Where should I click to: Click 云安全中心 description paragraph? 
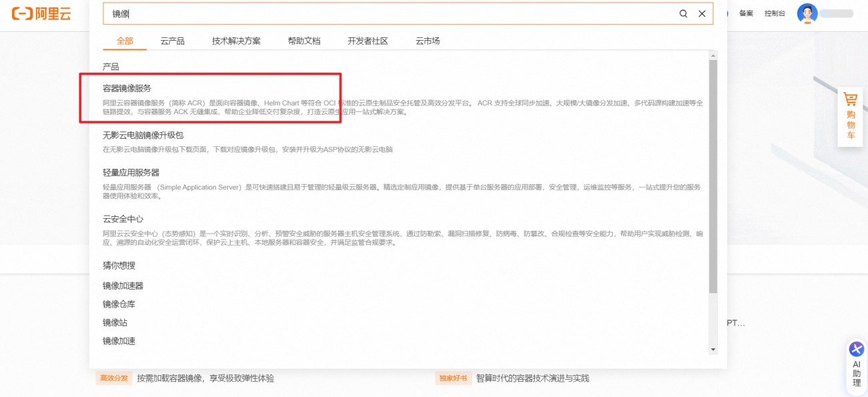(403, 238)
